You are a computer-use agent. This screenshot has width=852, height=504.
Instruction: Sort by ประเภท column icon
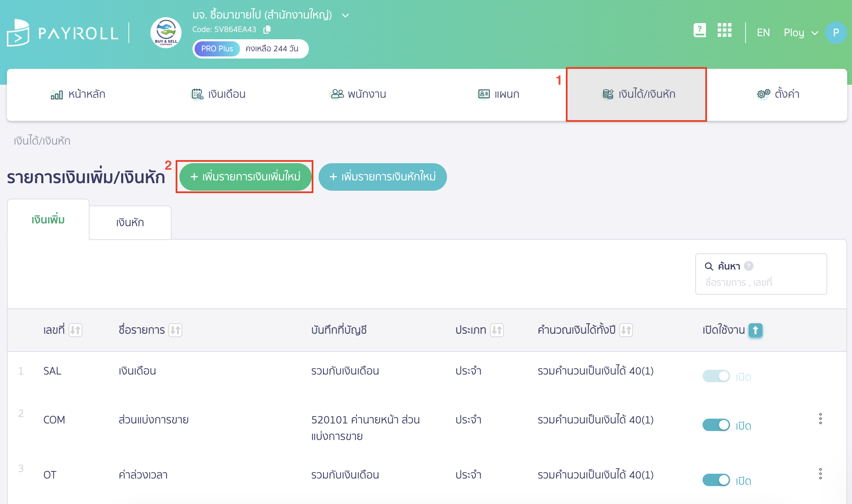pos(497,330)
